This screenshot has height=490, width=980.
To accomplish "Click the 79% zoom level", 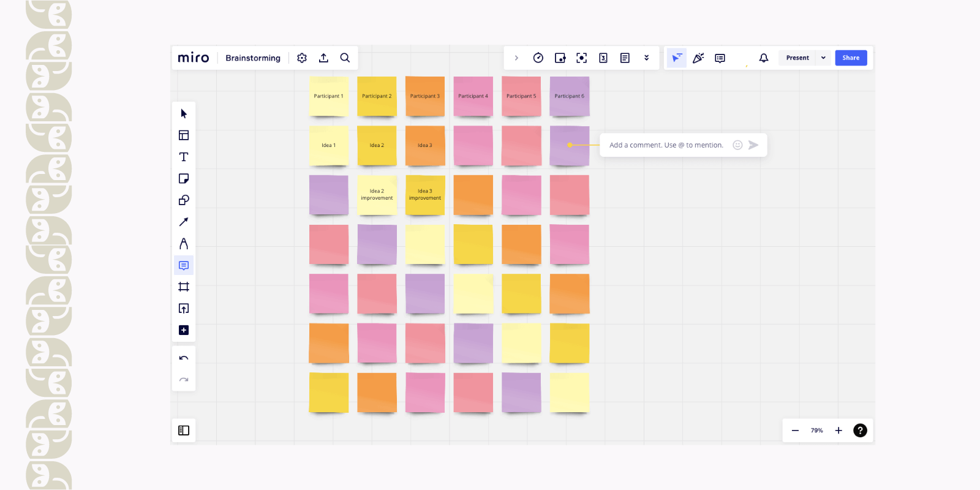I will click(x=817, y=431).
